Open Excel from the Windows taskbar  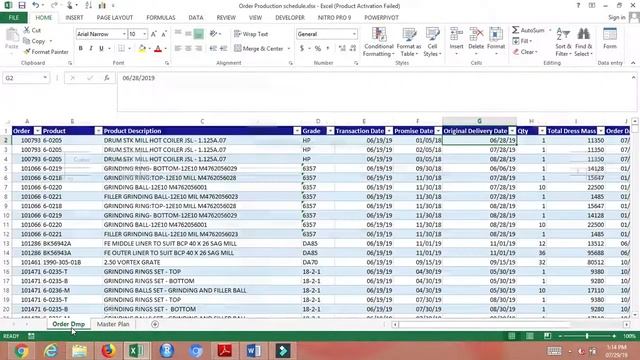tap(137, 351)
